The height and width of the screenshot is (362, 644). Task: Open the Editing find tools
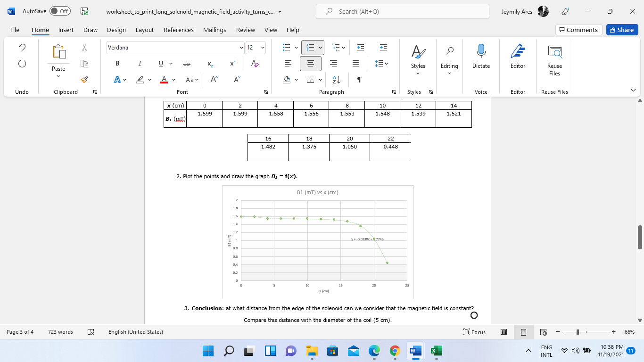click(449, 59)
